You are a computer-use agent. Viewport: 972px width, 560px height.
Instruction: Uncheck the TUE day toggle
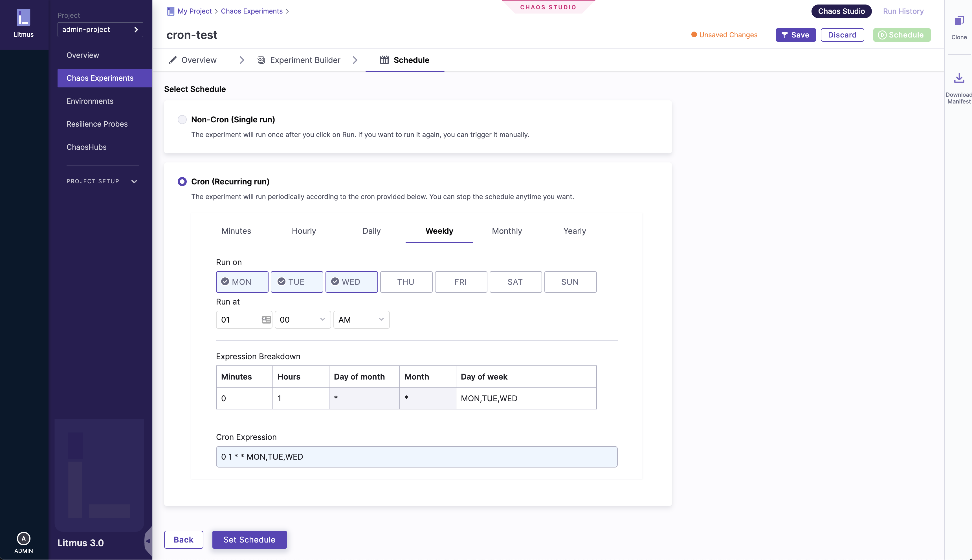point(296,282)
